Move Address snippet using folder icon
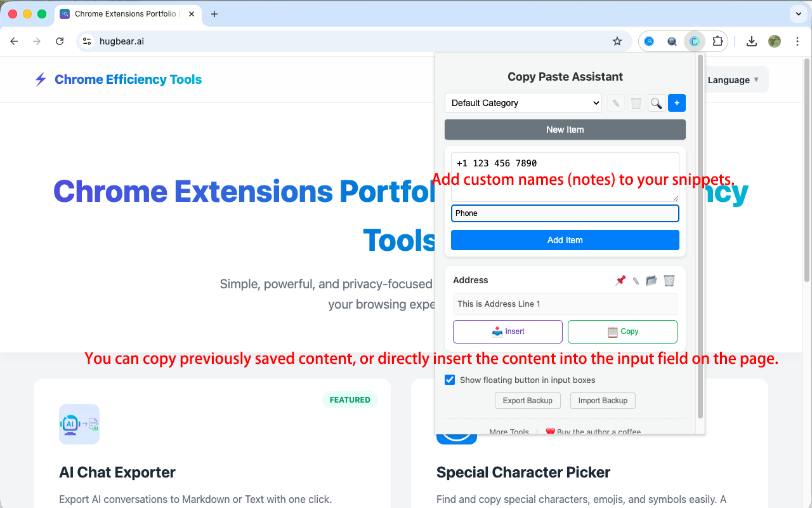812x508 pixels. click(x=652, y=281)
